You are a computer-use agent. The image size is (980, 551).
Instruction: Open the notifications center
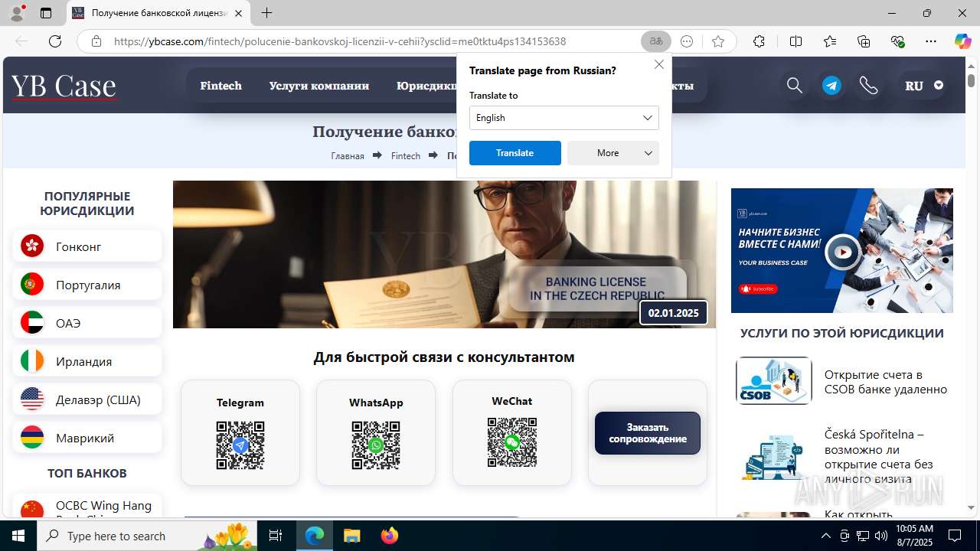pyautogui.click(x=955, y=536)
